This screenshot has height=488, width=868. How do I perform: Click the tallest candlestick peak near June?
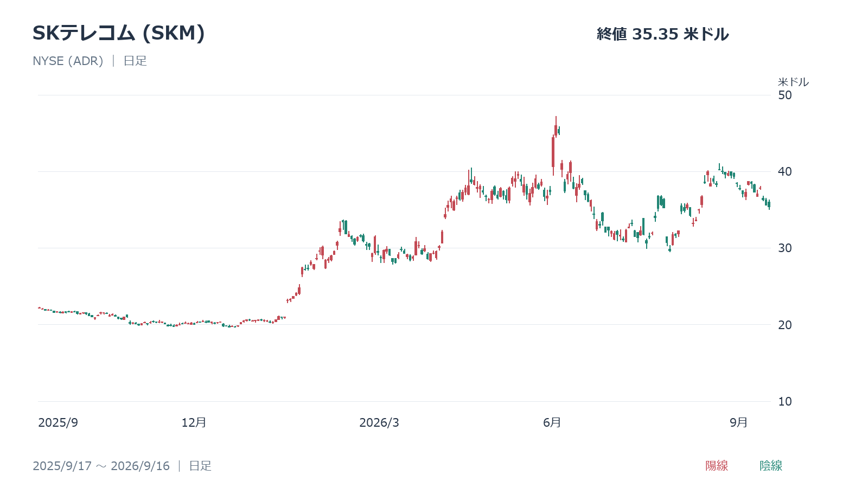click(556, 126)
